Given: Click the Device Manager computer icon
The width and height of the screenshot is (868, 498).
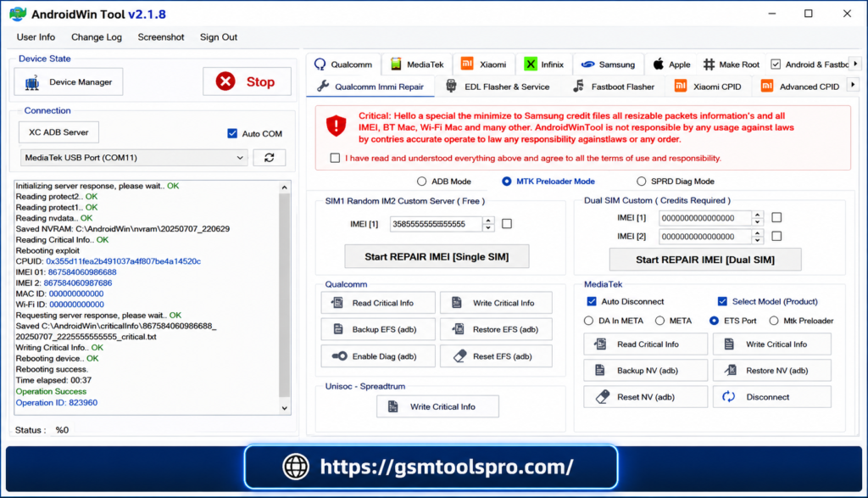Looking at the screenshot, I should 32,82.
